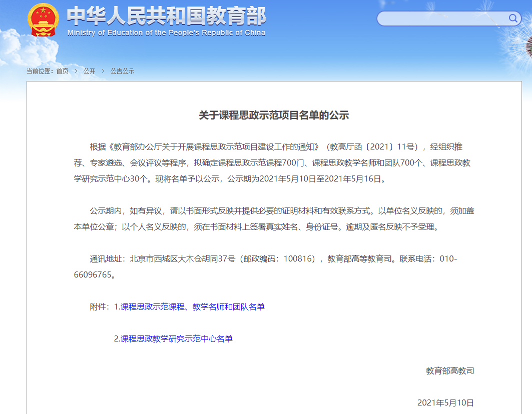Click the heading 关于课程思政示范项目名单的公示
The height and width of the screenshot is (414, 532).
274,115
